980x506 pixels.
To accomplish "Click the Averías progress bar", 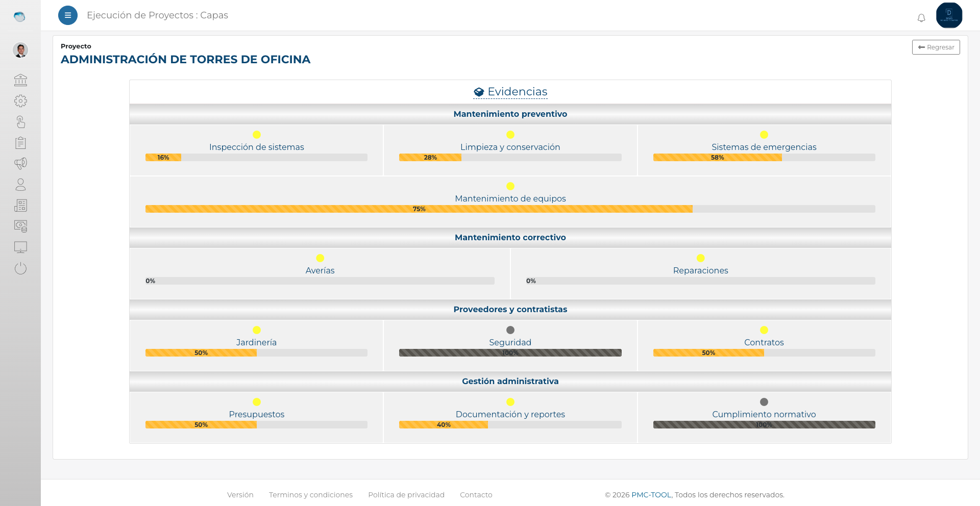I will 320,281.
